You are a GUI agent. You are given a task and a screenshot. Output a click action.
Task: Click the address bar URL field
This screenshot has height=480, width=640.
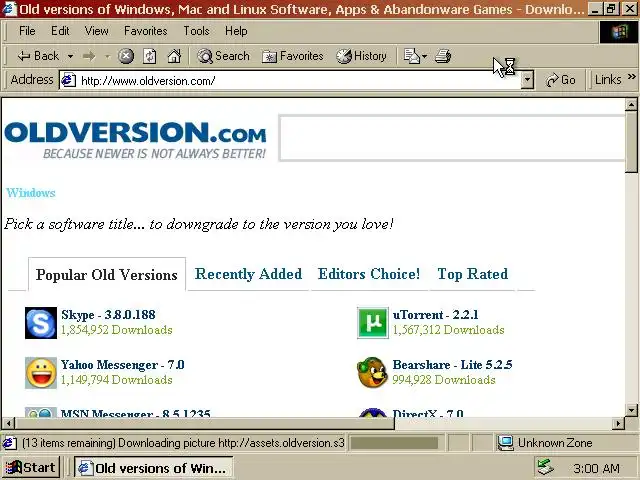(290, 80)
